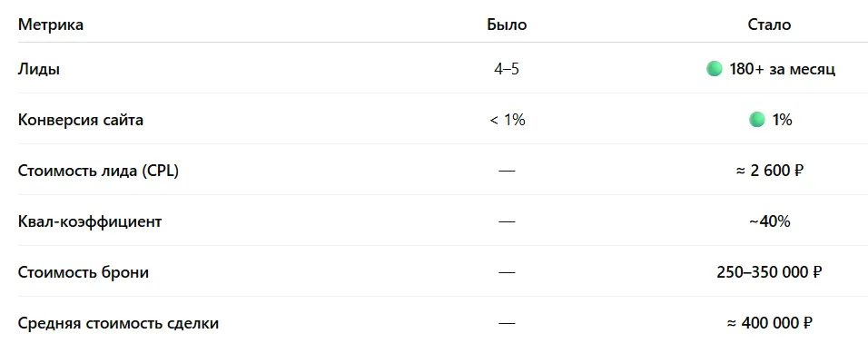This screenshot has height=363, width=868.
Task: Click the ≈ 2 600 ₽ value
Action: coord(769,171)
